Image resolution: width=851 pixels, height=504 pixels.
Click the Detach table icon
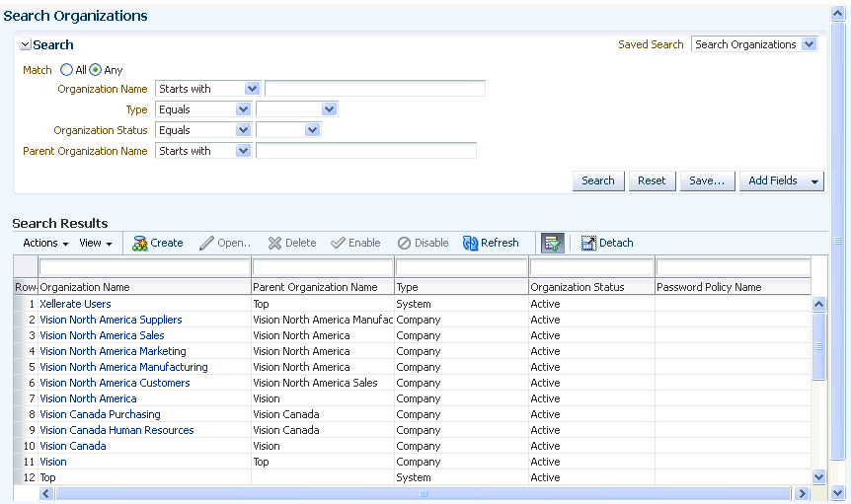588,244
